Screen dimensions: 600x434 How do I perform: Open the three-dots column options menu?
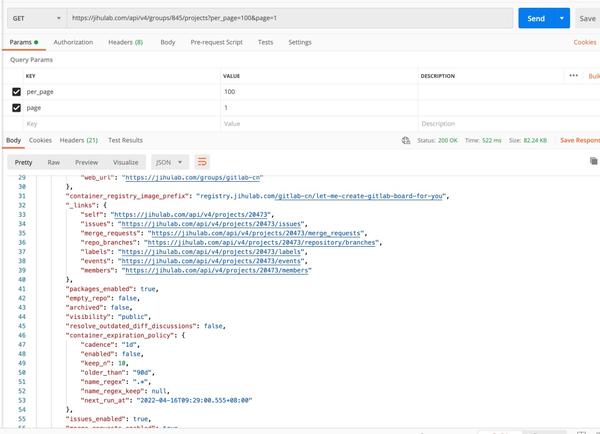tap(573, 76)
